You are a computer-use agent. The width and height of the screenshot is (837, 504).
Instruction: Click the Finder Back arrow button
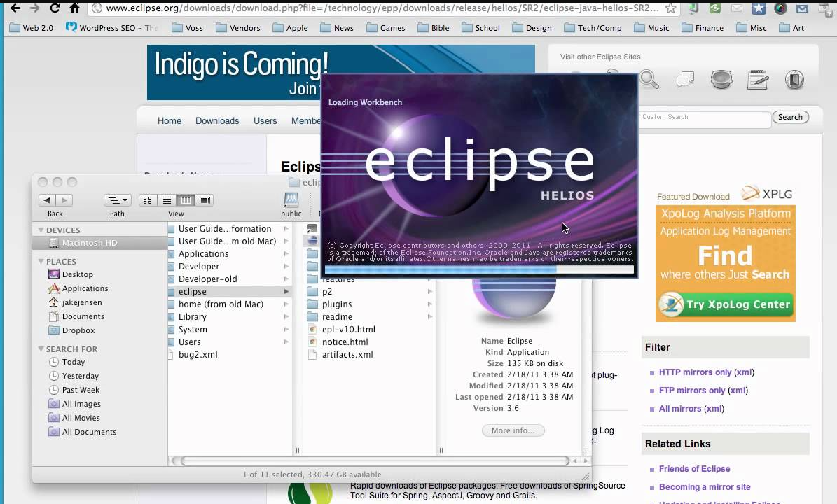click(x=47, y=200)
